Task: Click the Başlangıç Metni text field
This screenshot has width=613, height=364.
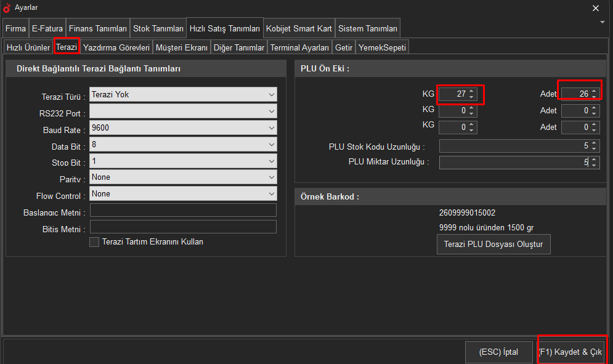Action: pyautogui.click(x=183, y=211)
